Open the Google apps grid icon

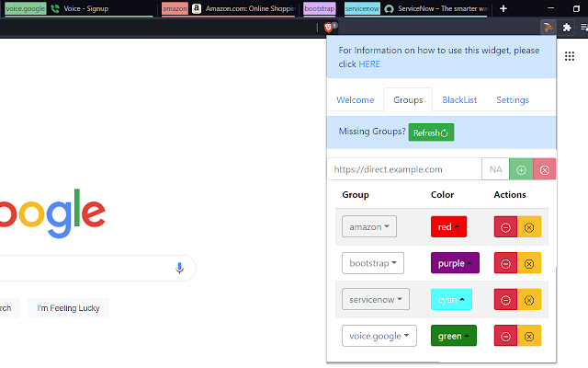point(570,56)
